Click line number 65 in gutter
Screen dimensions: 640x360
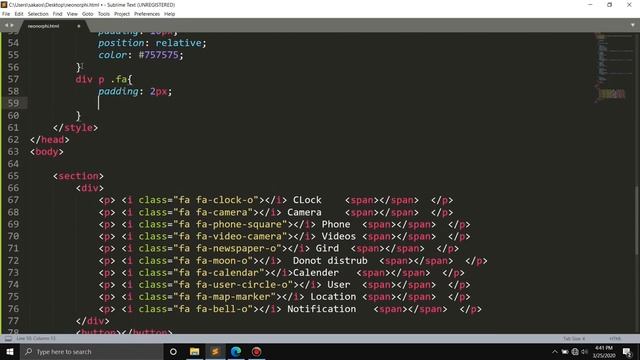(x=13, y=176)
